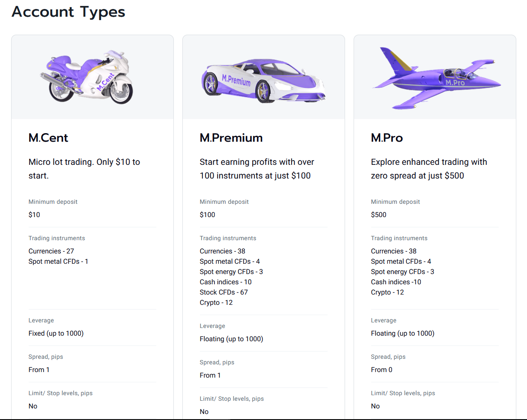This screenshot has height=420, width=527.
Task: Click 'Cash indices - 10' in M.Premium card
Action: point(226,282)
